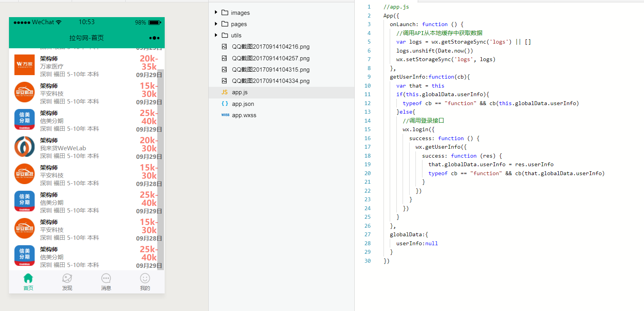
Task: Click the 拉勾网-首页 title
Action: tap(86, 38)
